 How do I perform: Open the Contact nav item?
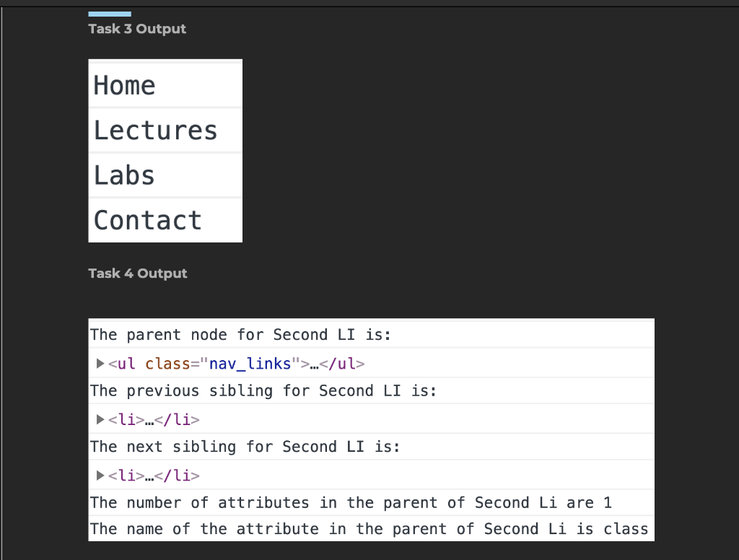[165, 220]
